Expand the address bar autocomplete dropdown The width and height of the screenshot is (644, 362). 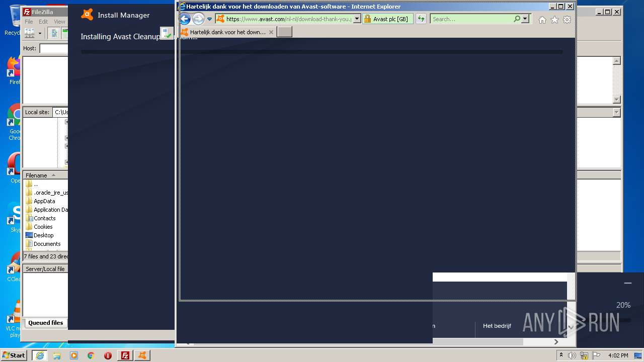pos(357,19)
